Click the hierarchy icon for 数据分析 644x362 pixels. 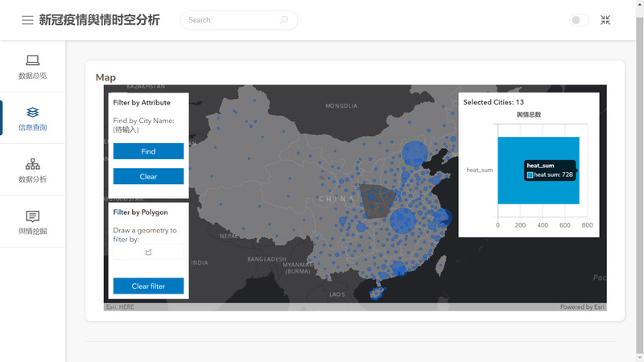pyautogui.click(x=32, y=164)
